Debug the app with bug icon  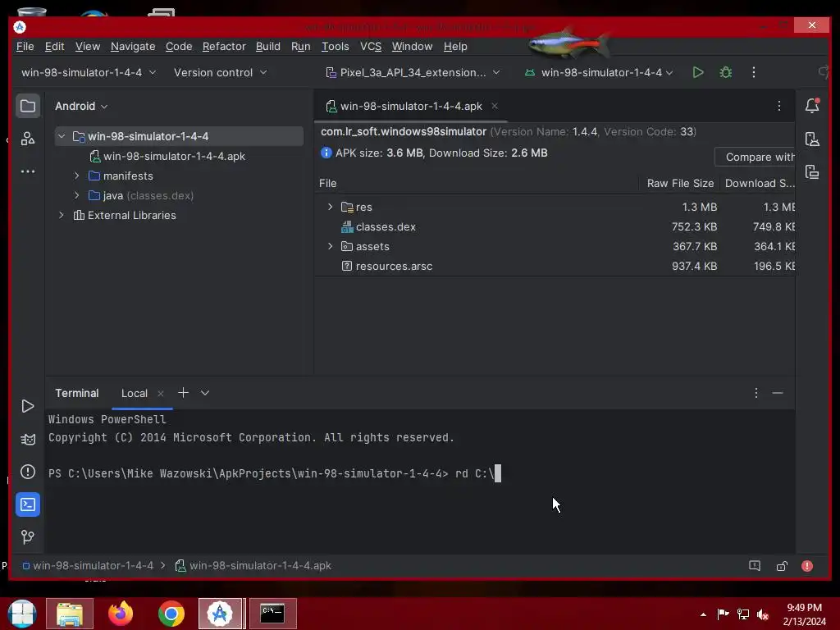click(x=726, y=72)
